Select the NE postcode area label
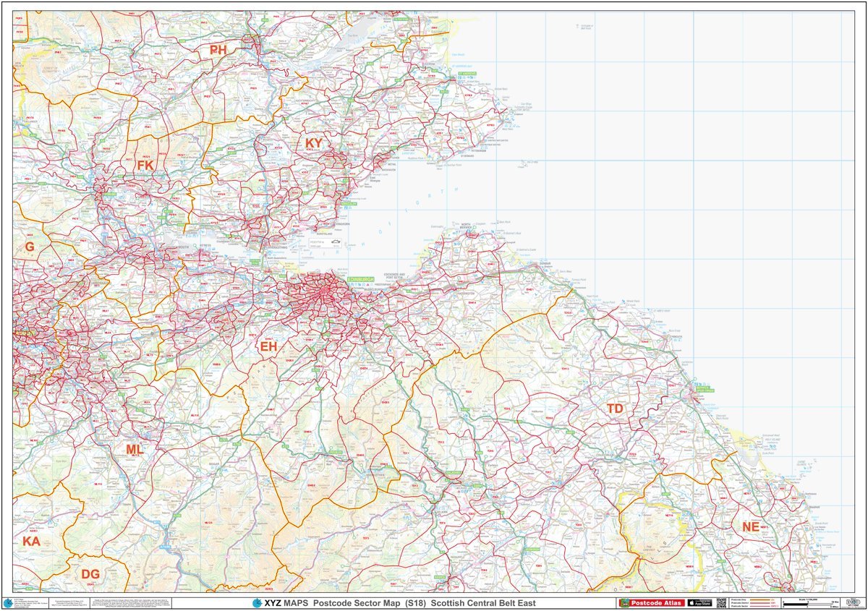This screenshot has width=868, height=611. coord(752,527)
